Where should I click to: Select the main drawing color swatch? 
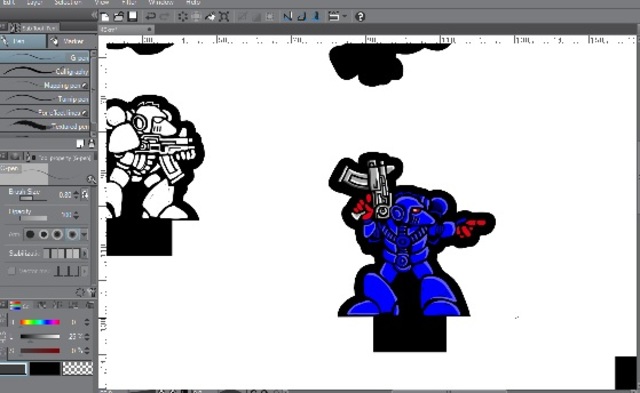point(13,369)
